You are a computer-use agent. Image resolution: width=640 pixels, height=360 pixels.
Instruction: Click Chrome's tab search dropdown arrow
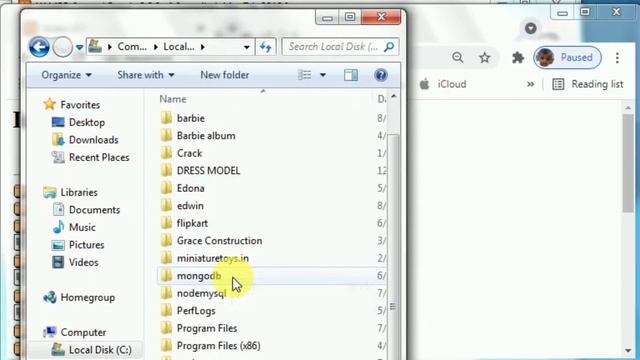pyautogui.click(x=531, y=28)
